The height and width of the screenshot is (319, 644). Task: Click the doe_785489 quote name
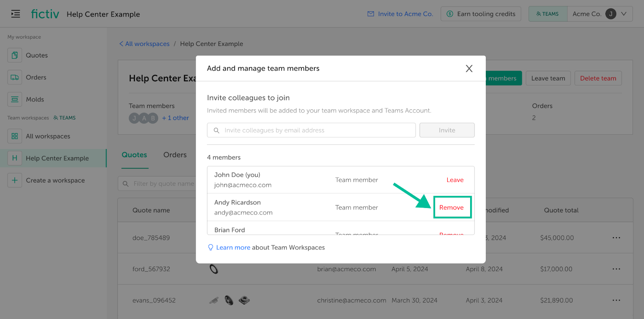151,238
